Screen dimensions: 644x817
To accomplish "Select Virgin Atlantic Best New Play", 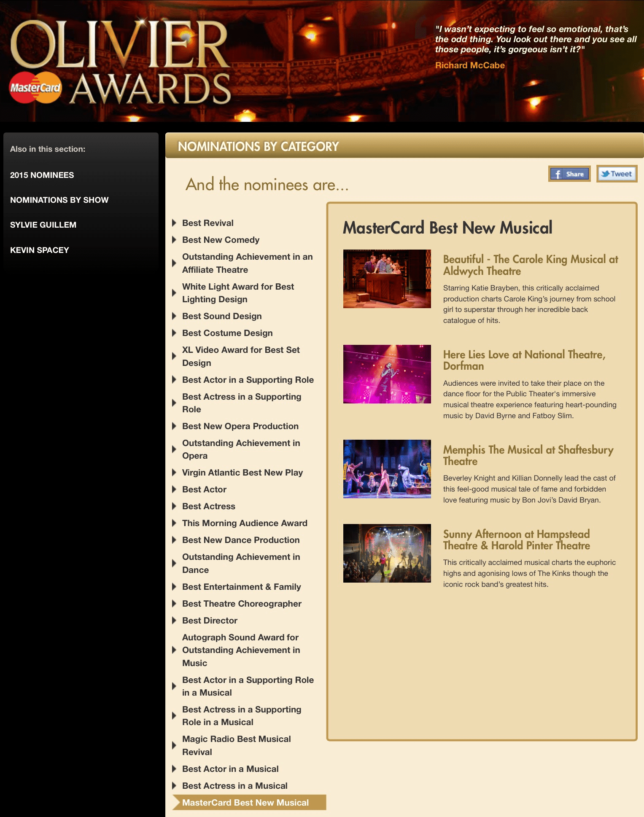I will click(x=242, y=473).
